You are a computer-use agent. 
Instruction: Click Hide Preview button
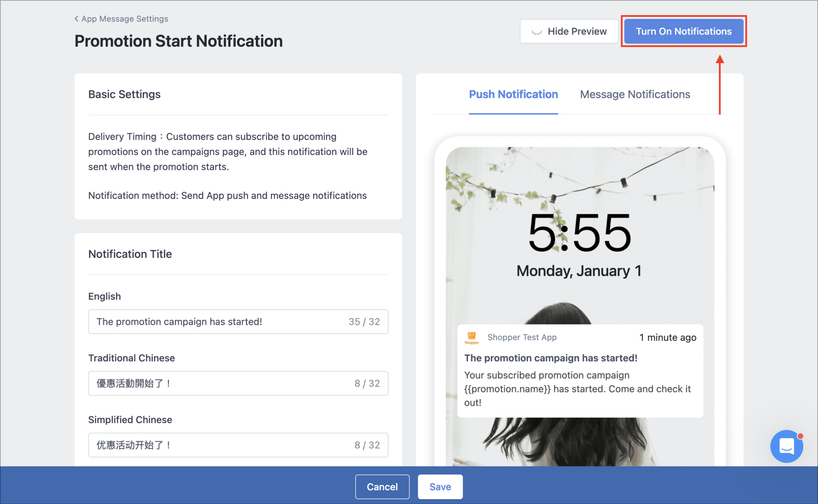tap(569, 31)
